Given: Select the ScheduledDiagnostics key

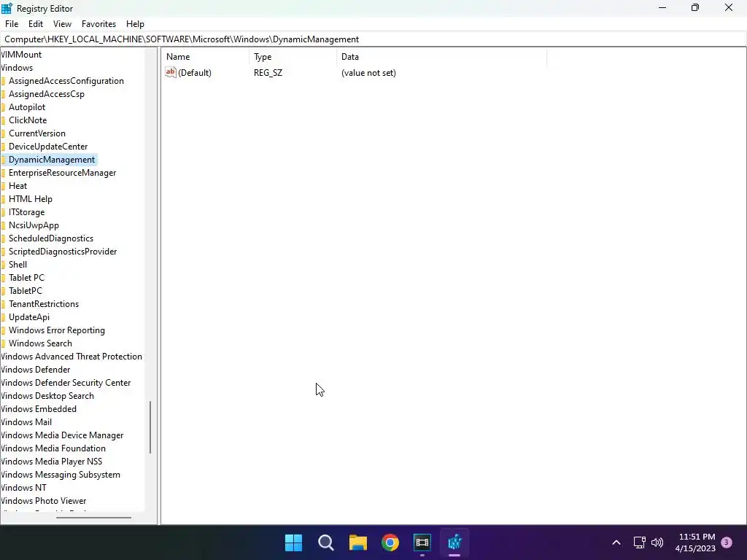Looking at the screenshot, I should (x=51, y=238).
